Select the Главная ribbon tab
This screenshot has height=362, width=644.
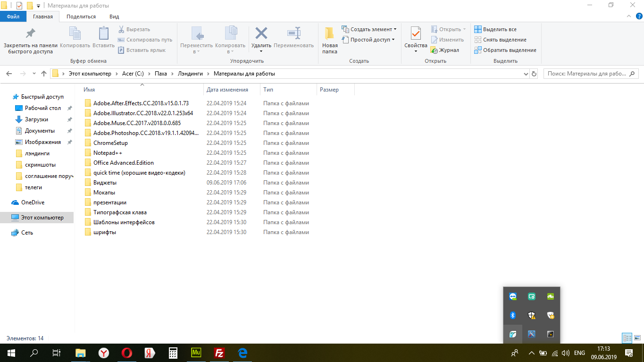click(43, 17)
